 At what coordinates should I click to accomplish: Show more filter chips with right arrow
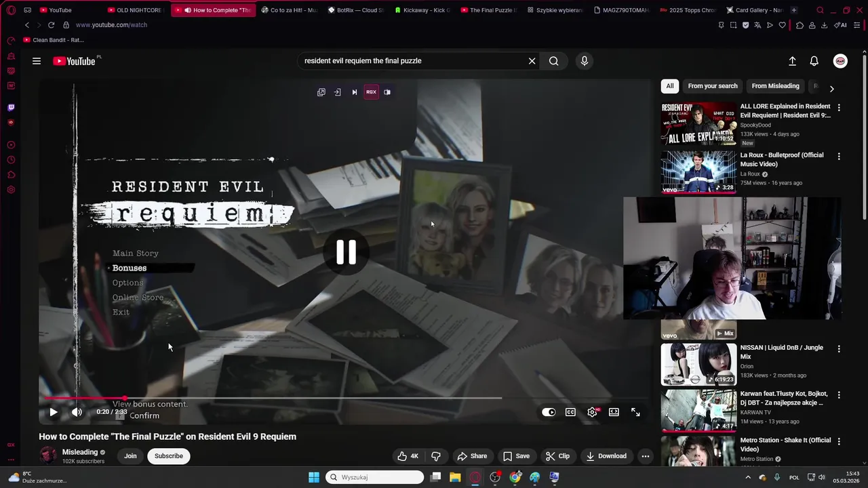click(x=831, y=89)
